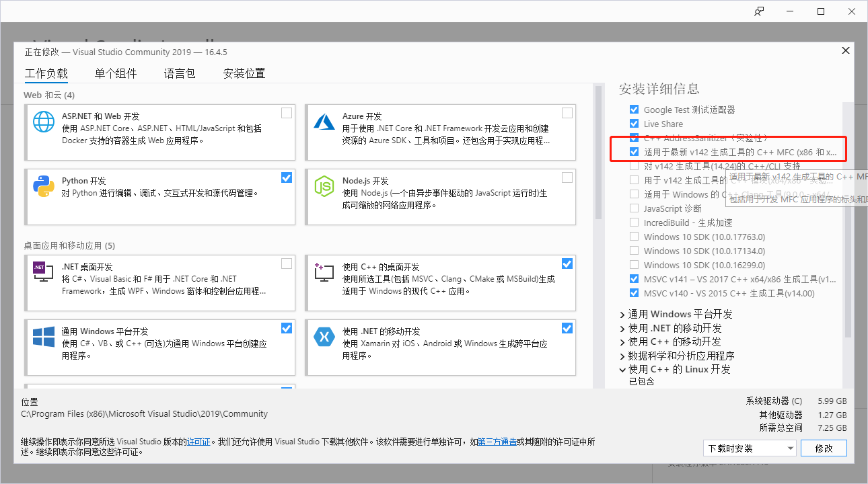Switch to the 安装位置 tab

[x=244, y=74]
